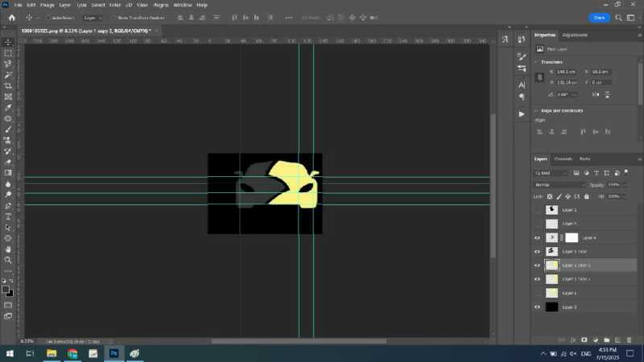Click the W width field in Transform
Viewport: 644px width, 362px height.
coord(567,72)
